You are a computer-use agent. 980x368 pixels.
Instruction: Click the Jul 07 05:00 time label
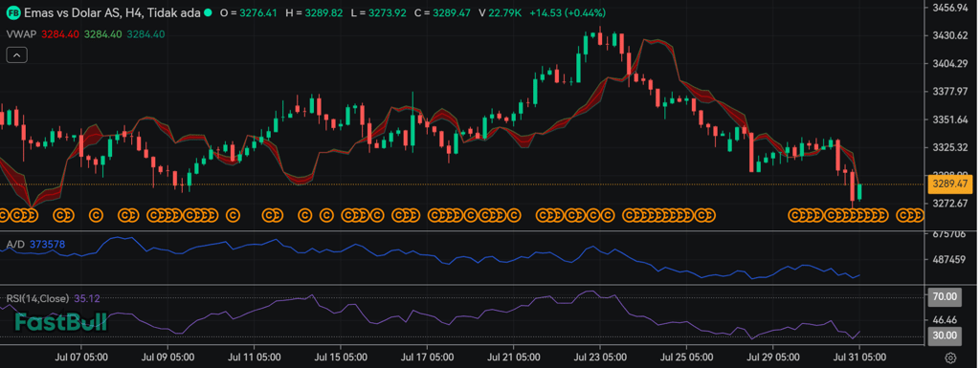(x=81, y=358)
